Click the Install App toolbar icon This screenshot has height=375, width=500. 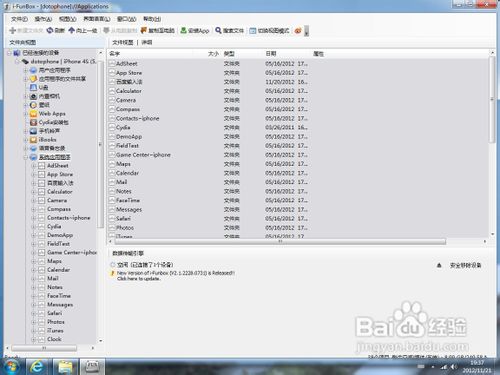click(x=183, y=30)
